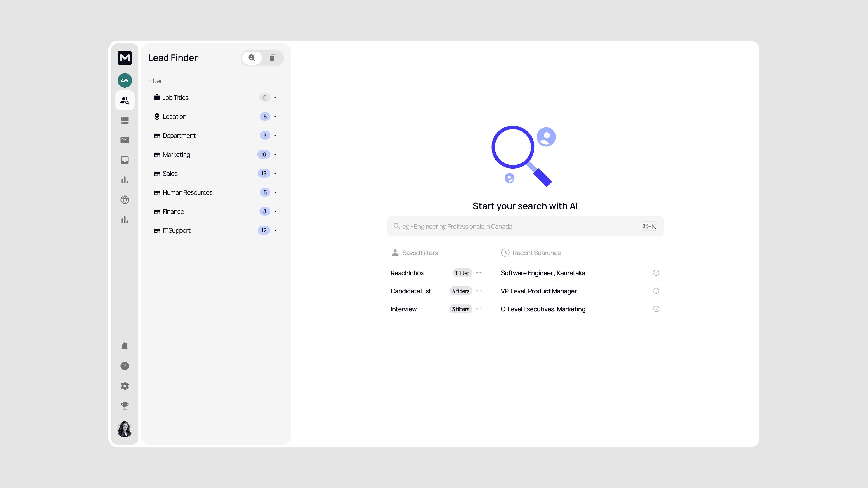Open more options for Candidate List

point(479,291)
